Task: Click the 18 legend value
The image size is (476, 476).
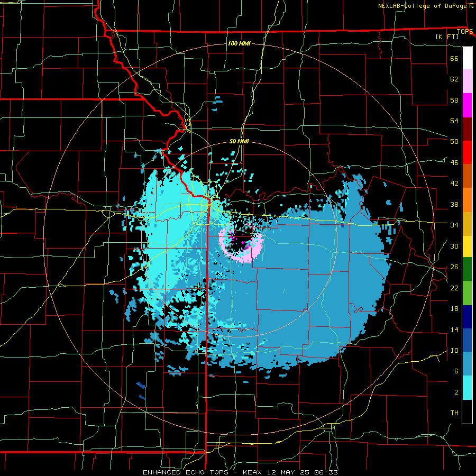Action: pos(454,309)
